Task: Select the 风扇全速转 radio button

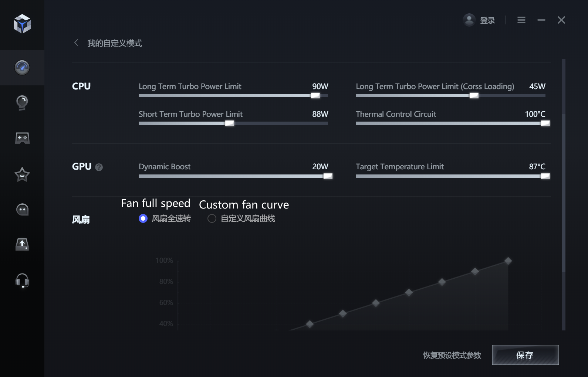Action: [143, 218]
